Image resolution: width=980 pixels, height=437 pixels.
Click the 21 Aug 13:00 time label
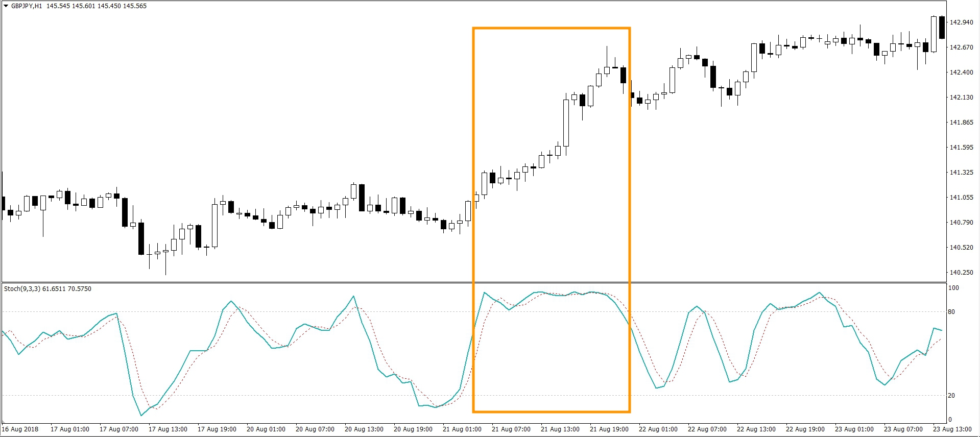560,429
